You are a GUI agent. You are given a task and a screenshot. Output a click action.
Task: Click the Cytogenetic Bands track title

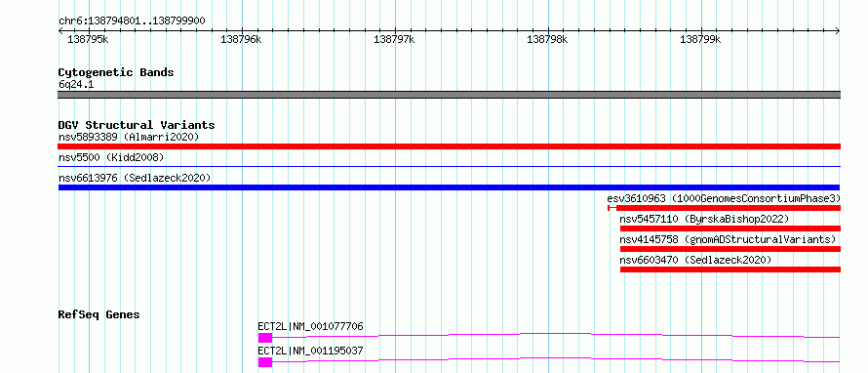point(116,72)
